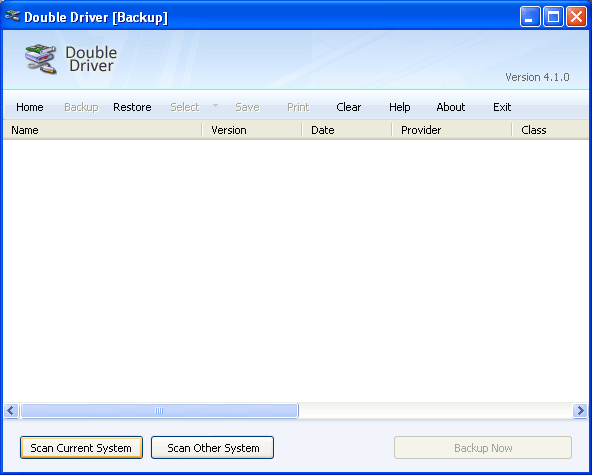
Task: Open the Select dropdown arrow
Action: point(215,106)
